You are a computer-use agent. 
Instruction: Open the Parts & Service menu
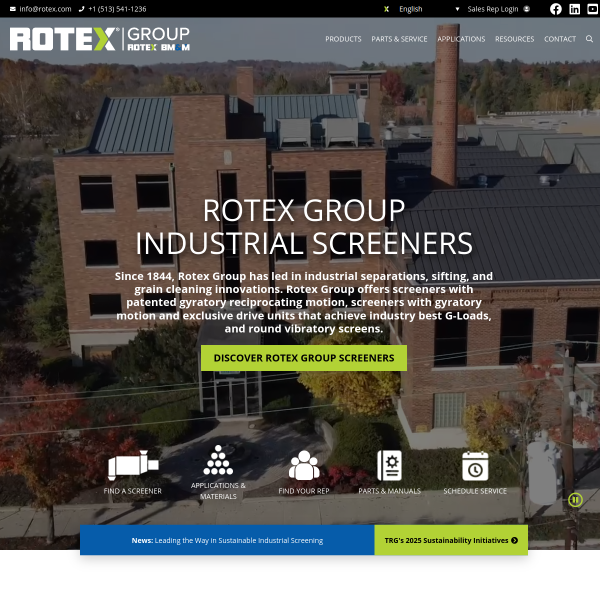[399, 39]
